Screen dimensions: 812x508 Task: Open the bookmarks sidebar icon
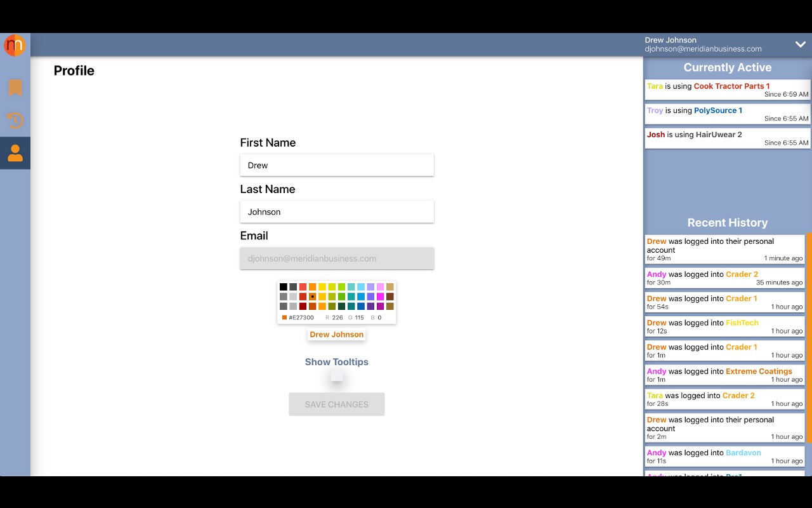coord(15,88)
